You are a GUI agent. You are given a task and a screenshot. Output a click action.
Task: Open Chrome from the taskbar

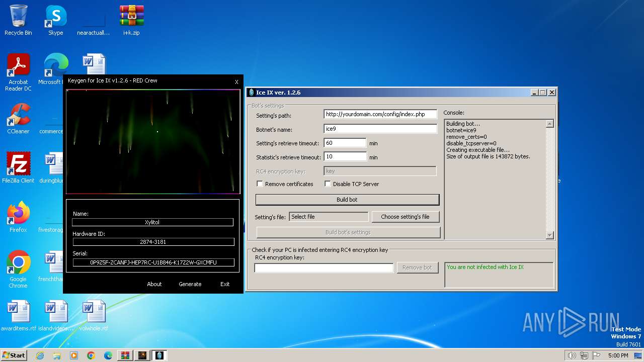(x=91, y=355)
